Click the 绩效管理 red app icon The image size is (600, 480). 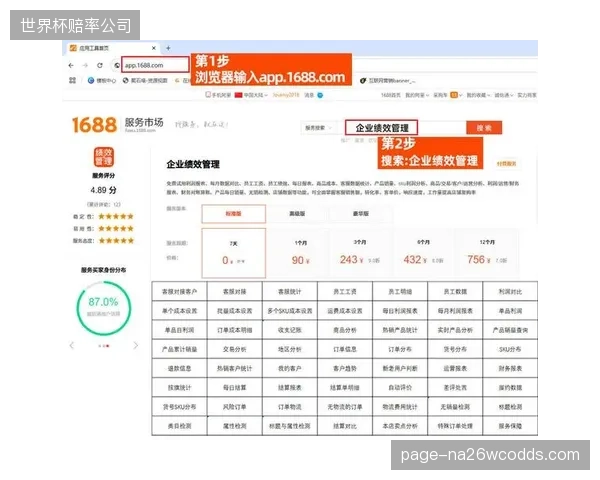(104, 157)
